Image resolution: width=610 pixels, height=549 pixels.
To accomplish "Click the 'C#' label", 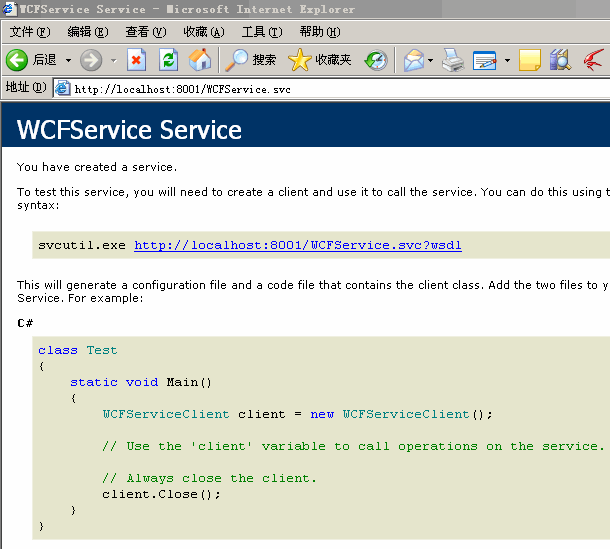I will [25, 323].
